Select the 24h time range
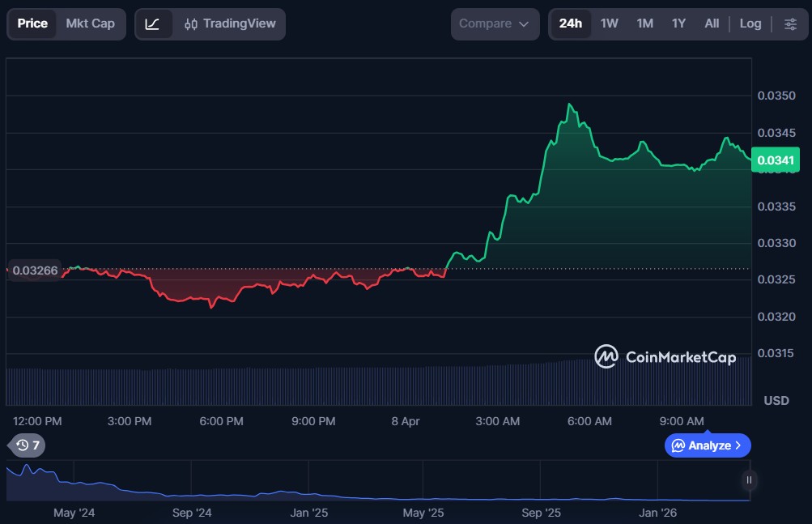Screen dimensions: 812x524 pyautogui.click(x=570, y=23)
